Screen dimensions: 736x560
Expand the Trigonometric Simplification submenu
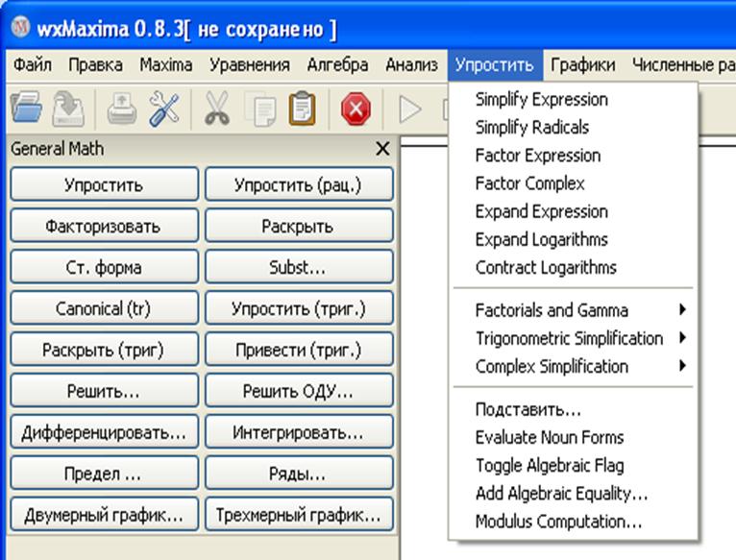(573, 338)
